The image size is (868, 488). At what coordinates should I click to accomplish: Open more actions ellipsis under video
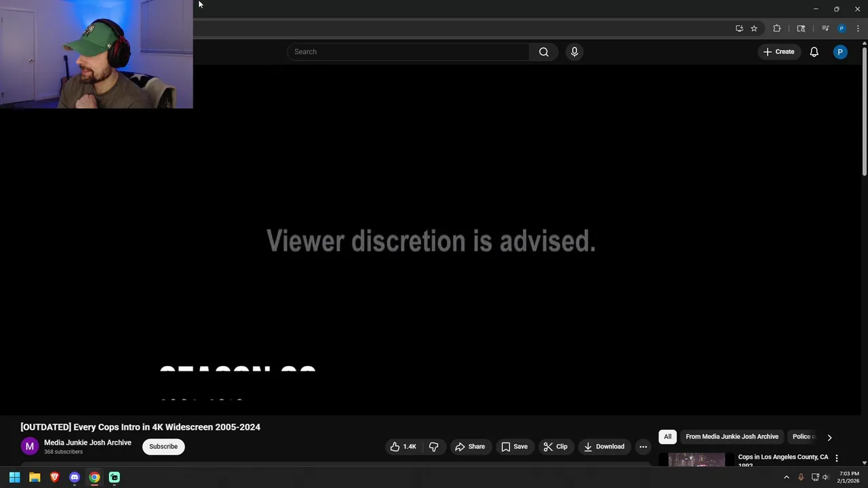pyautogui.click(x=643, y=447)
